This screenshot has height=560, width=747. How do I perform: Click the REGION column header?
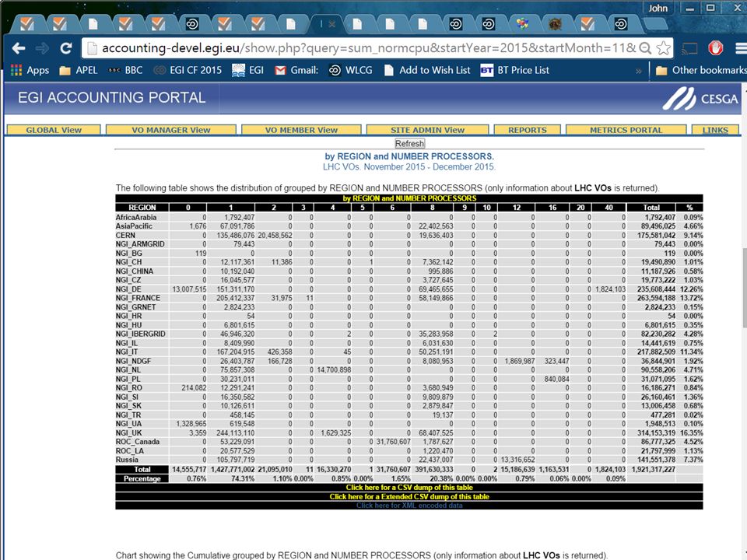click(x=142, y=207)
